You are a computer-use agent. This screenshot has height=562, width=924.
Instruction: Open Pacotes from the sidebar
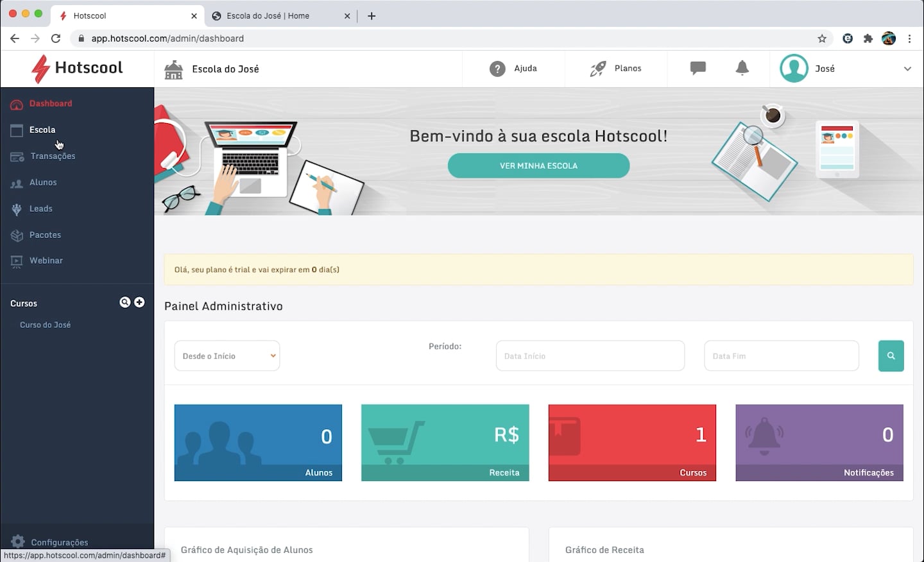coord(45,235)
